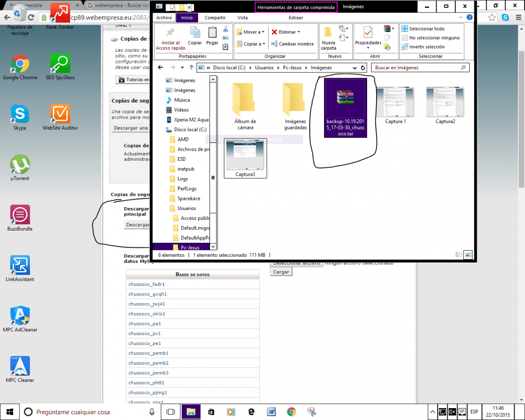
Task: Expand the Mover a dropdown
Action: 263,32
